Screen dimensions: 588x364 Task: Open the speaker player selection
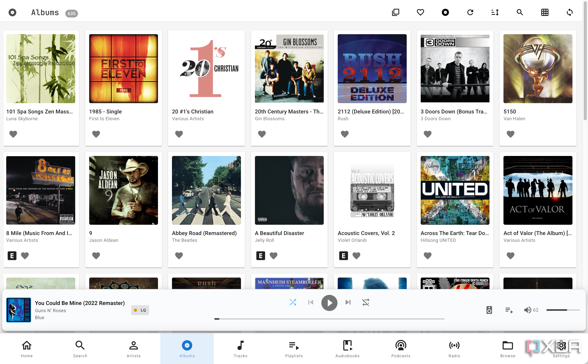[489, 310]
